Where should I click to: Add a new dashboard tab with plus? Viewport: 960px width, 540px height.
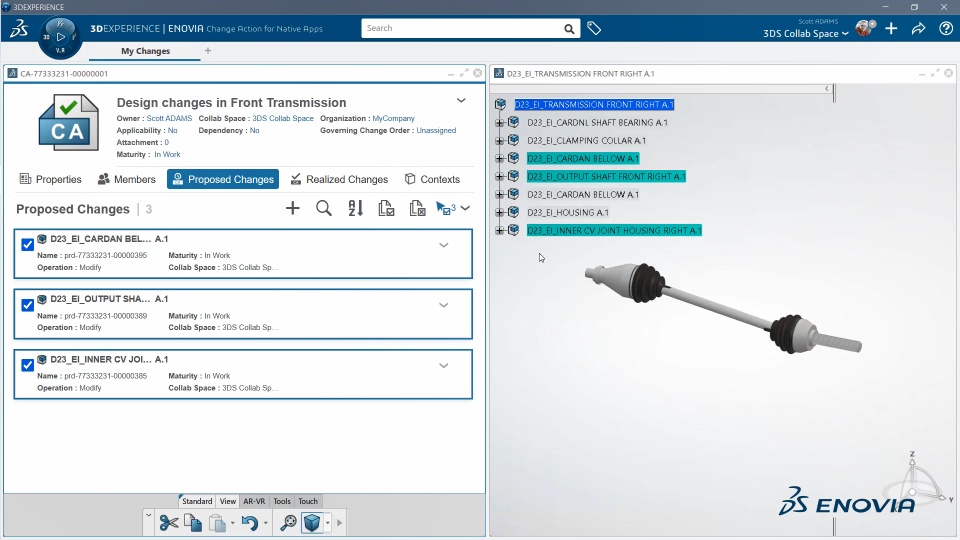tap(208, 51)
